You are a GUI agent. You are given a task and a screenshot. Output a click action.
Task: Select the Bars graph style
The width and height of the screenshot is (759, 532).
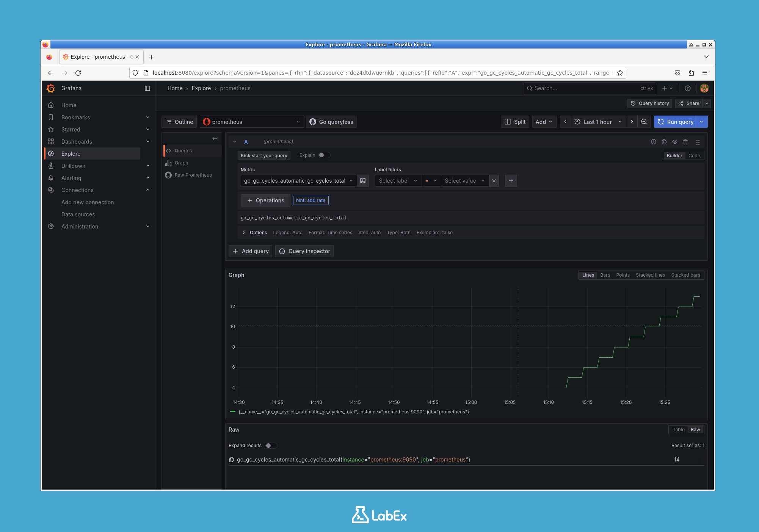click(x=605, y=275)
